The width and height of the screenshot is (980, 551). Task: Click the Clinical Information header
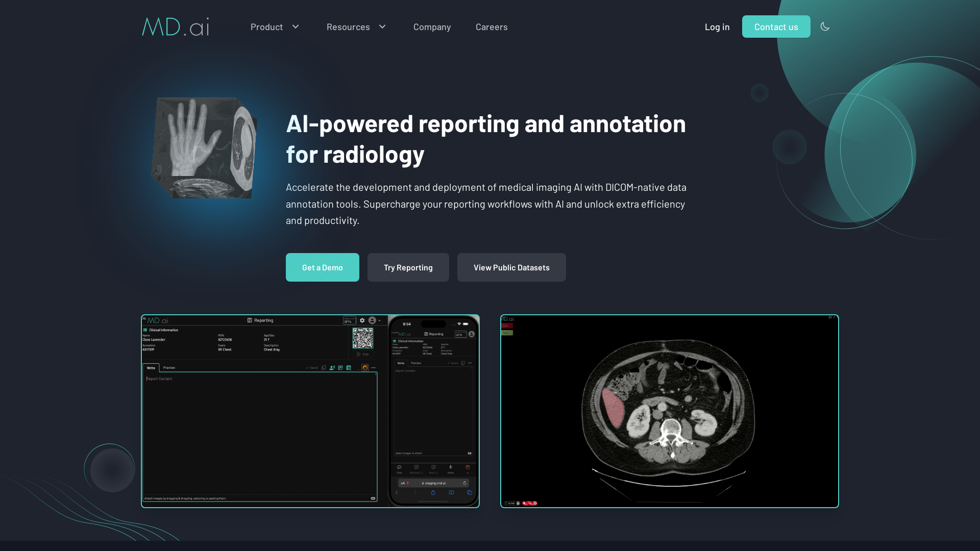coord(160,330)
